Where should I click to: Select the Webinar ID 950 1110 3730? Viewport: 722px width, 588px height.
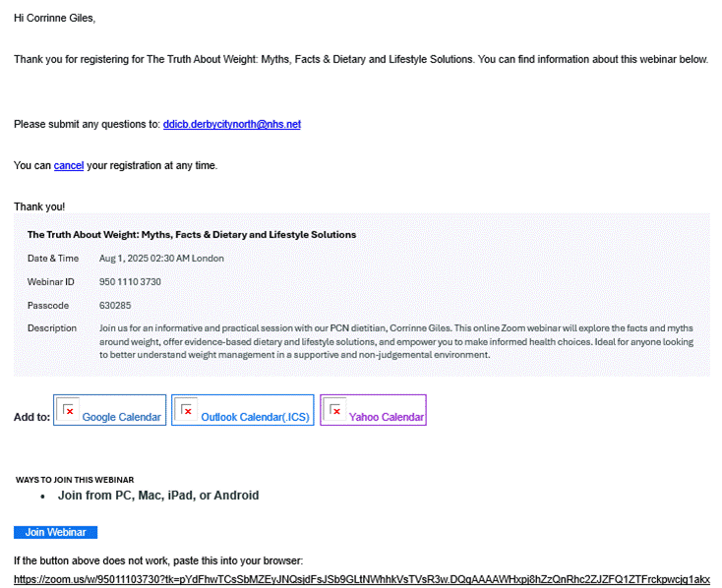point(130,282)
